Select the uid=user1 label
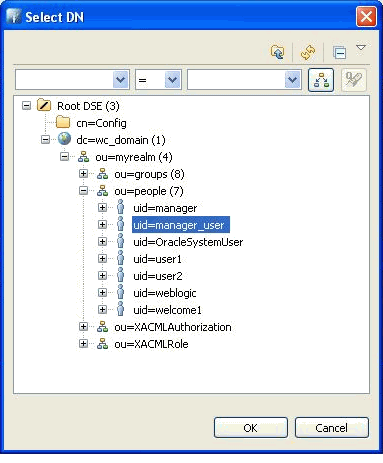 pyautogui.click(x=157, y=259)
